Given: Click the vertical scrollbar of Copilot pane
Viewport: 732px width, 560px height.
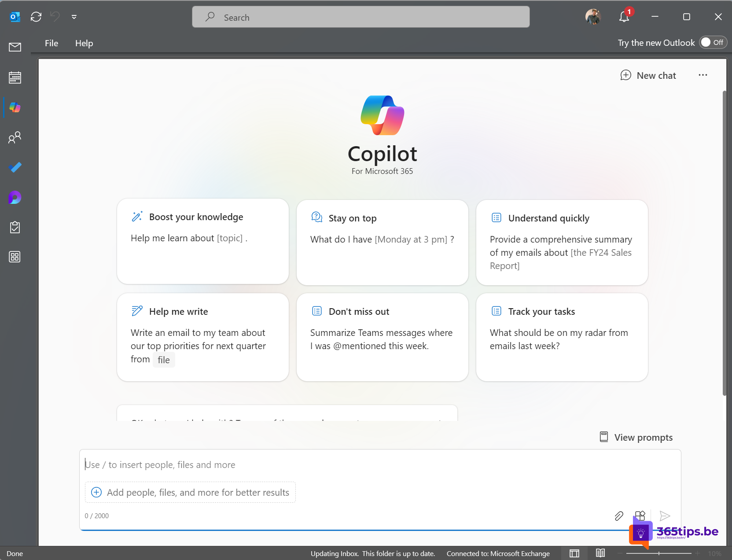Looking at the screenshot, I should pyautogui.click(x=725, y=243).
